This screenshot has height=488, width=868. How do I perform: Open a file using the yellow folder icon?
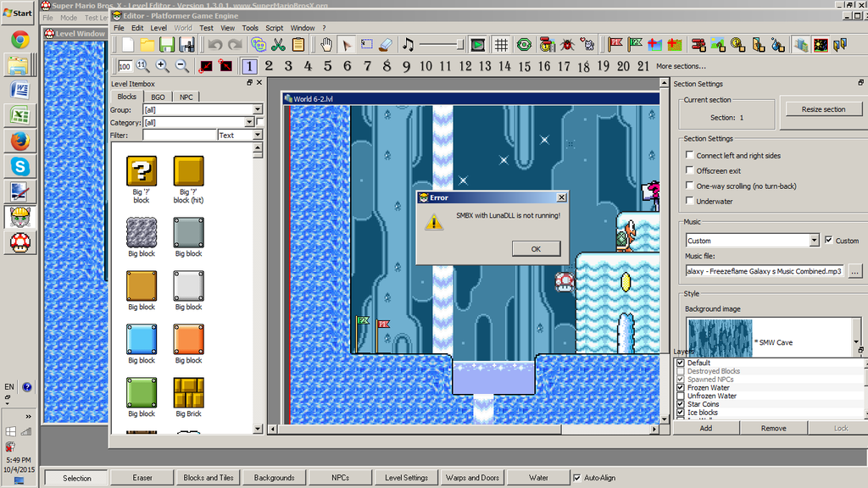[x=147, y=45]
